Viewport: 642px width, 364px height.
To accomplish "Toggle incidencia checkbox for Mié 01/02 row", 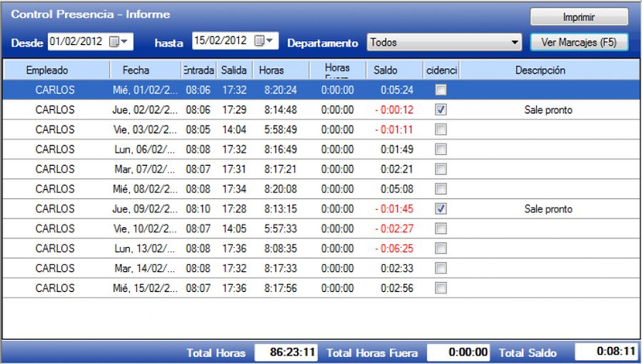I will (x=441, y=90).
